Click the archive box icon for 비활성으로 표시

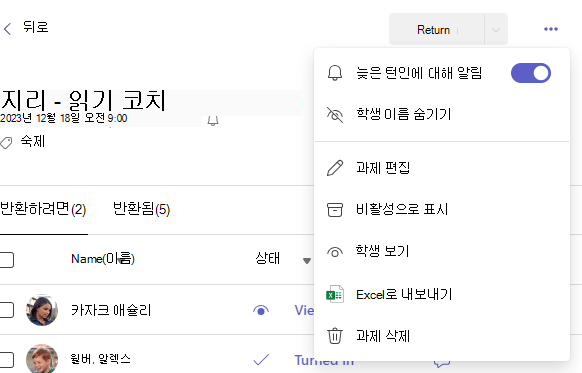[335, 209]
